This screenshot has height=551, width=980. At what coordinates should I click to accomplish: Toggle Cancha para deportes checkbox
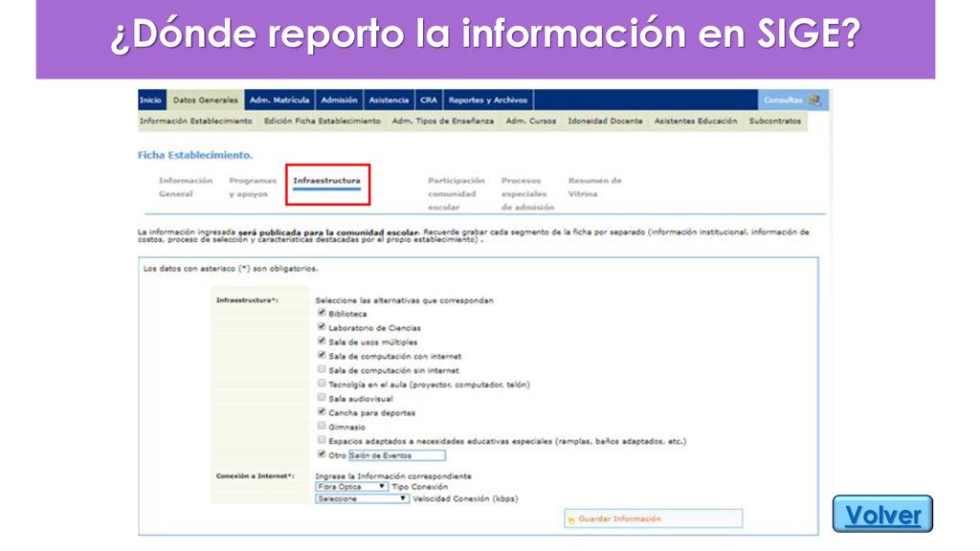click(x=322, y=411)
